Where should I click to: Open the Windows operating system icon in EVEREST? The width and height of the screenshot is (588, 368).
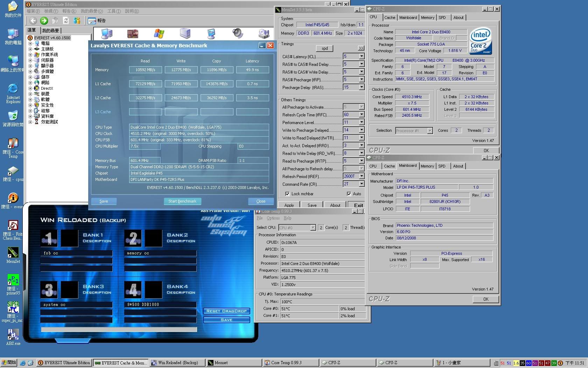159,33
